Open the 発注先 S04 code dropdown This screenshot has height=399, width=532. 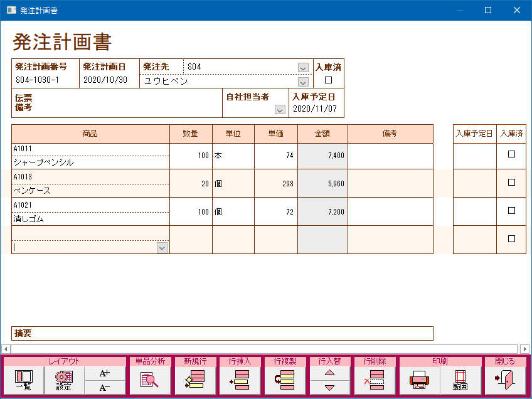[x=303, y=67]
